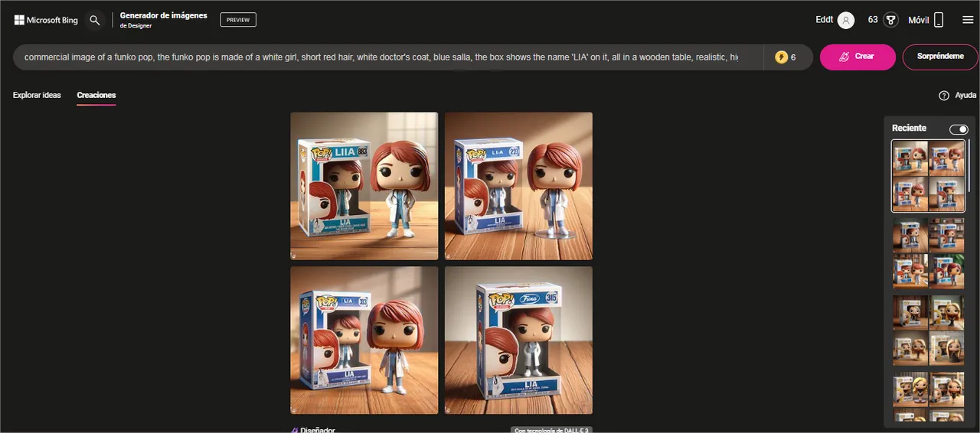Open the image with clear figure stand
The height and width of the screenshot is (433, 980).
tap(518, 186)
